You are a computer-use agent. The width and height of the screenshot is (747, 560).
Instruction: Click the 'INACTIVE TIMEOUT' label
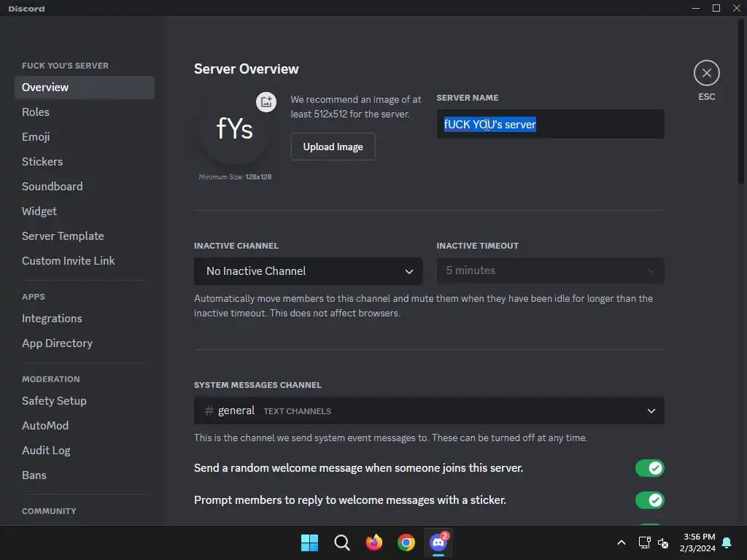click(x=477, y=246)
